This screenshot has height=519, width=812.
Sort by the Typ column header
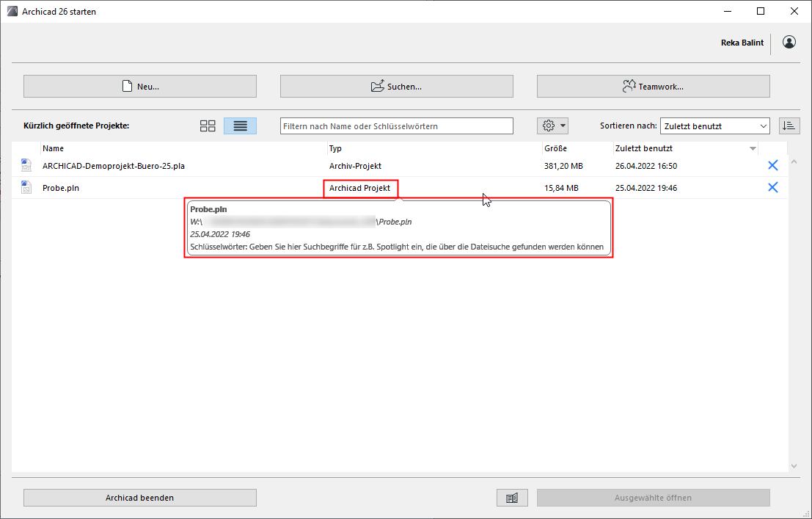[435, 148]
